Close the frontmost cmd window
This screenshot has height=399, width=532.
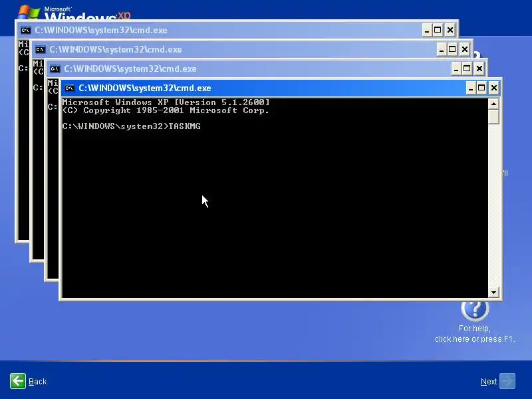coord(494,88)
